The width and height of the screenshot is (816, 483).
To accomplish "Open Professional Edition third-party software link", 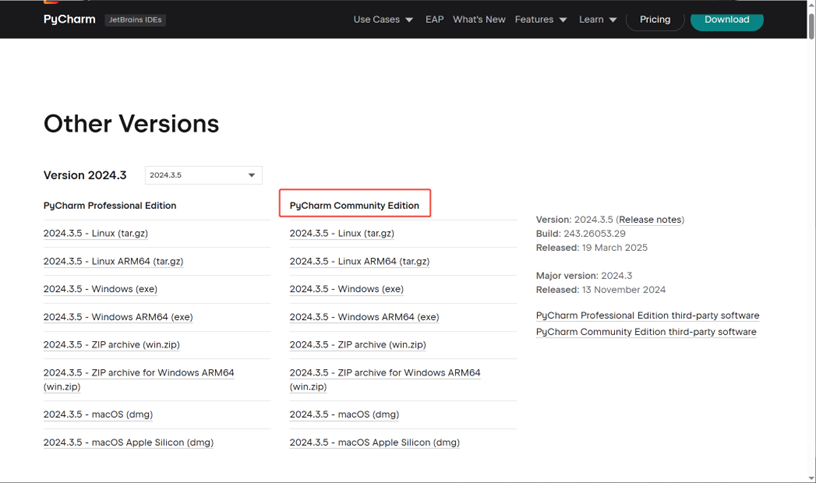I will (647, 315).
